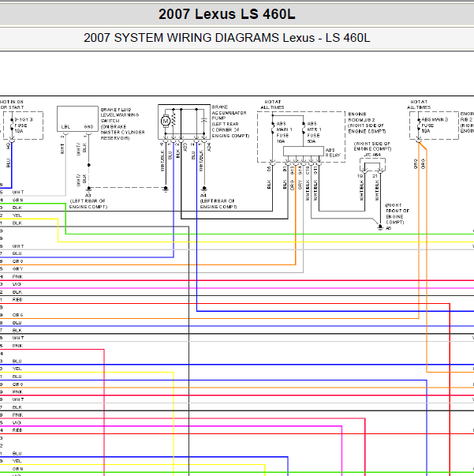Click the P-IG1 3 fuse symbol
The height and width of the screenshot is (476, 474).
click(x=12, y=125)
